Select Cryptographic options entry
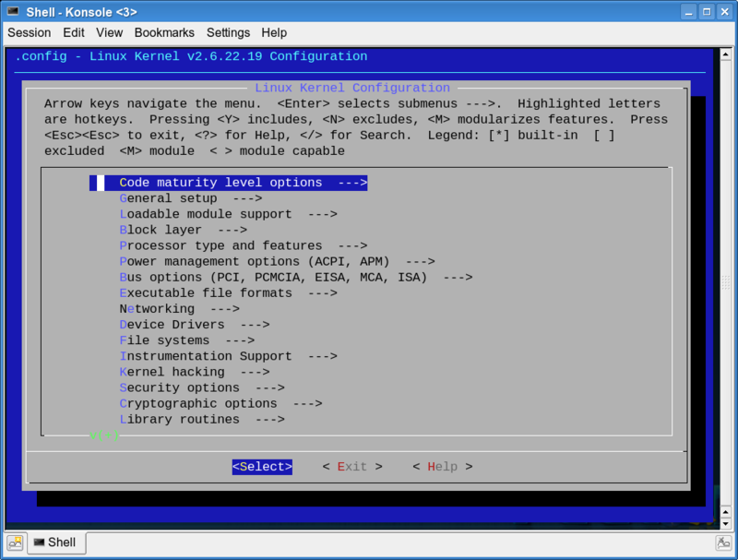Viewport: 738px width, 560px height. pos(220,403)
